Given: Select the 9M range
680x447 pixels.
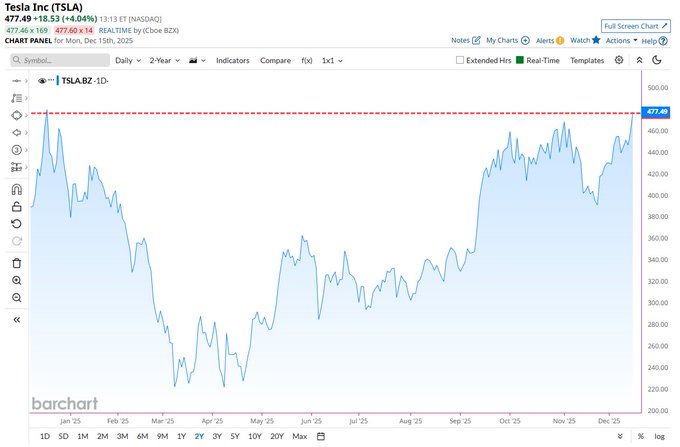Looking at the screenshot, I should click(x=162, y=436).
